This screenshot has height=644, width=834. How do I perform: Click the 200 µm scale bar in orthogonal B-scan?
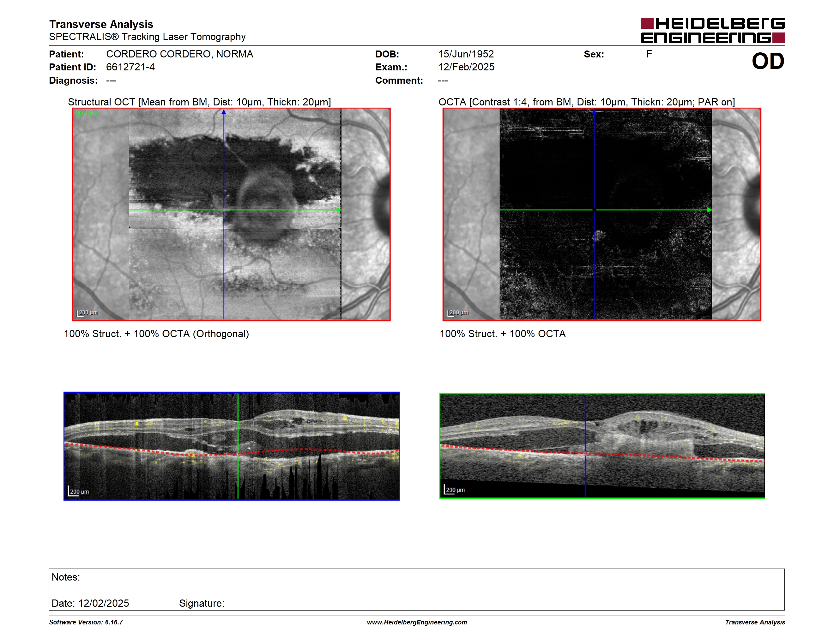(x=78, y=492)
